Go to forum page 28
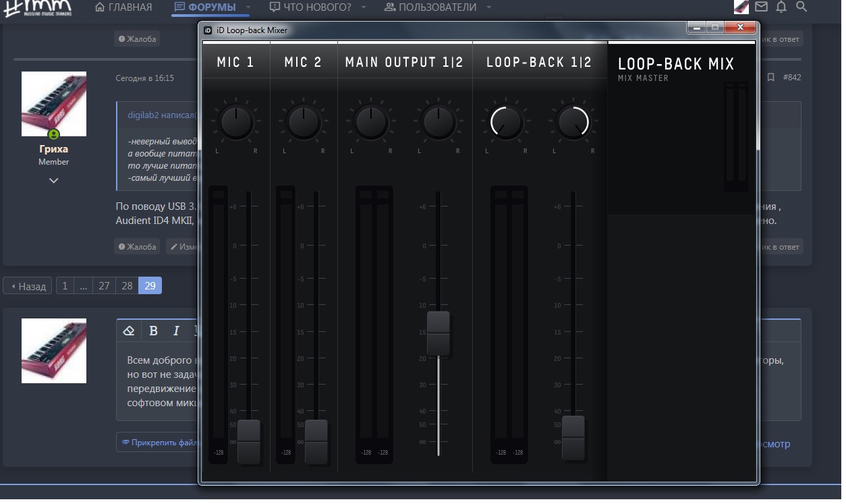Image resolution: width=846 pixels, height=504 pixels. pos(127,286)
